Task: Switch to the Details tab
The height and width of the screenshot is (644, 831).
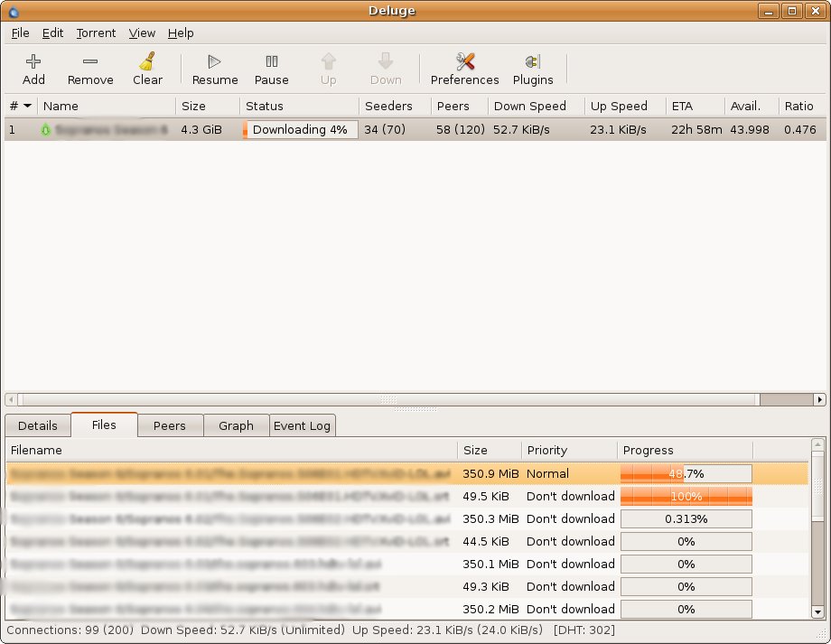Action: click(38, 425)
